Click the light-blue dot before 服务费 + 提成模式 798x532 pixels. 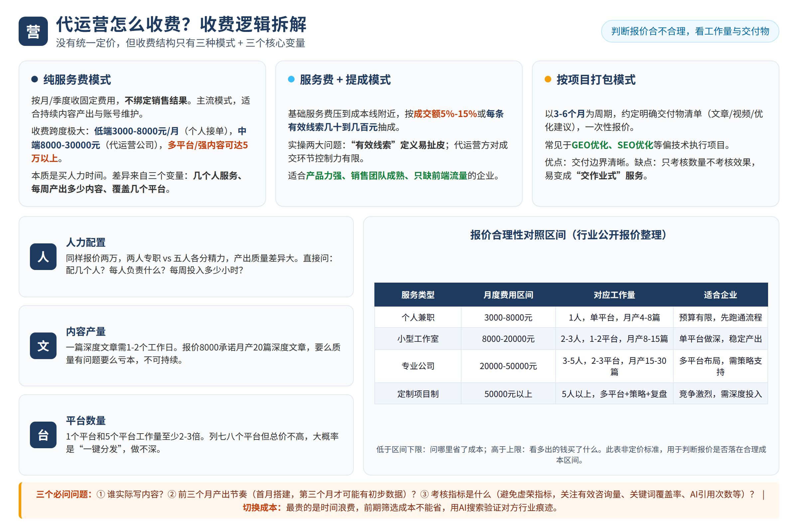[291, 79]
